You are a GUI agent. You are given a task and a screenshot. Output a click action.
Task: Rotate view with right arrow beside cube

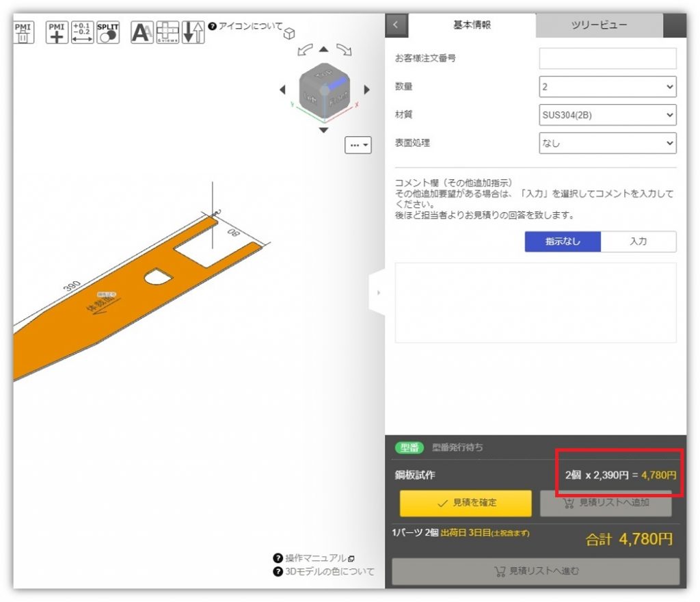click(366, 90)
